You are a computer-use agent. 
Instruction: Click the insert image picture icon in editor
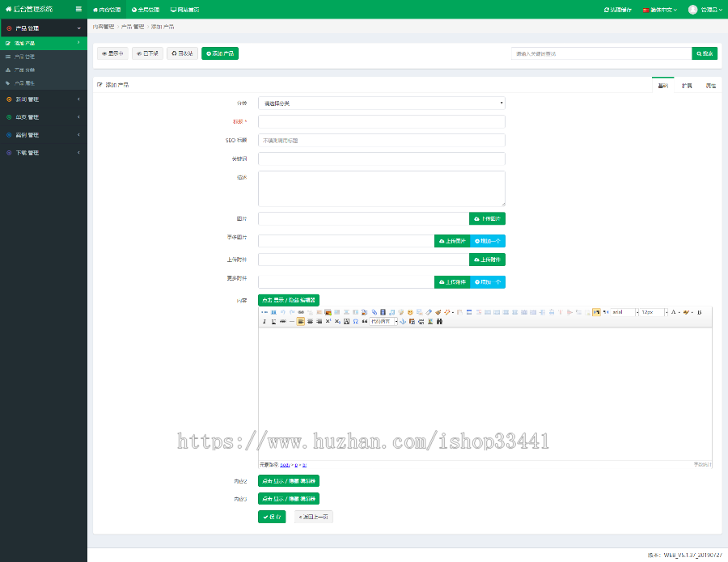coord(328,312)
